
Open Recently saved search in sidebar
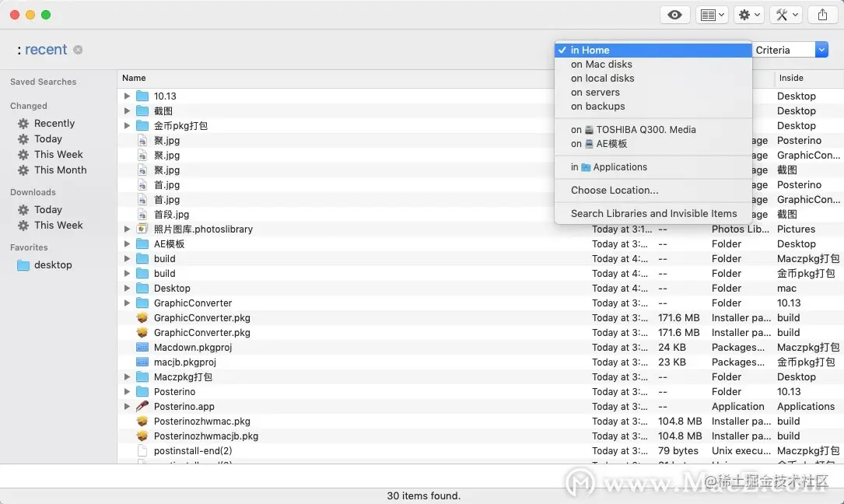[54, 124]
